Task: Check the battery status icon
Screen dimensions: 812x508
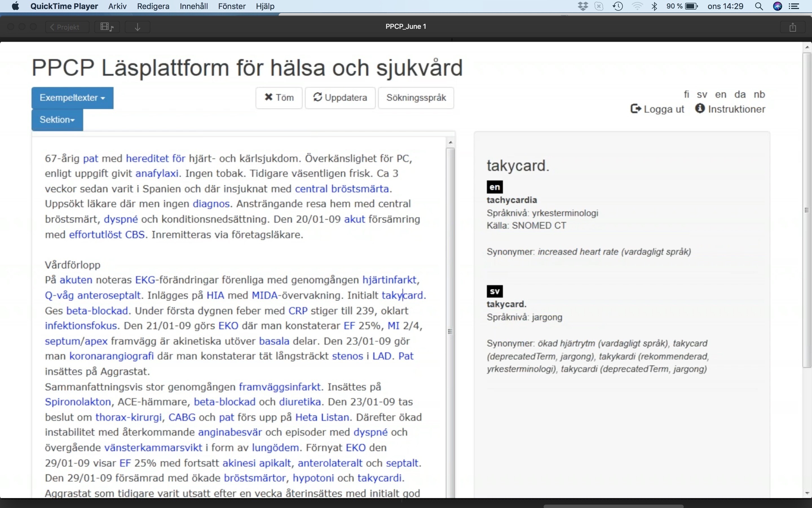Action: click(692, 6)
